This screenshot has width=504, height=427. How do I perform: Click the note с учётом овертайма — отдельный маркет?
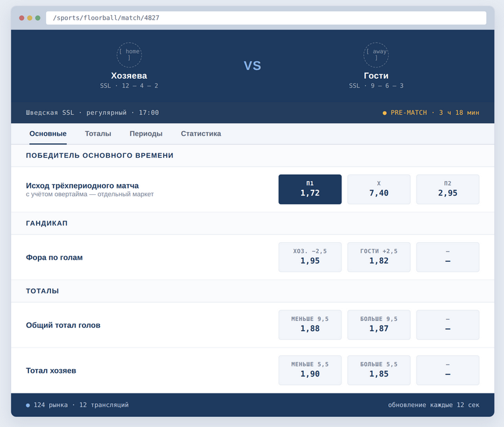tap(89, 194)
